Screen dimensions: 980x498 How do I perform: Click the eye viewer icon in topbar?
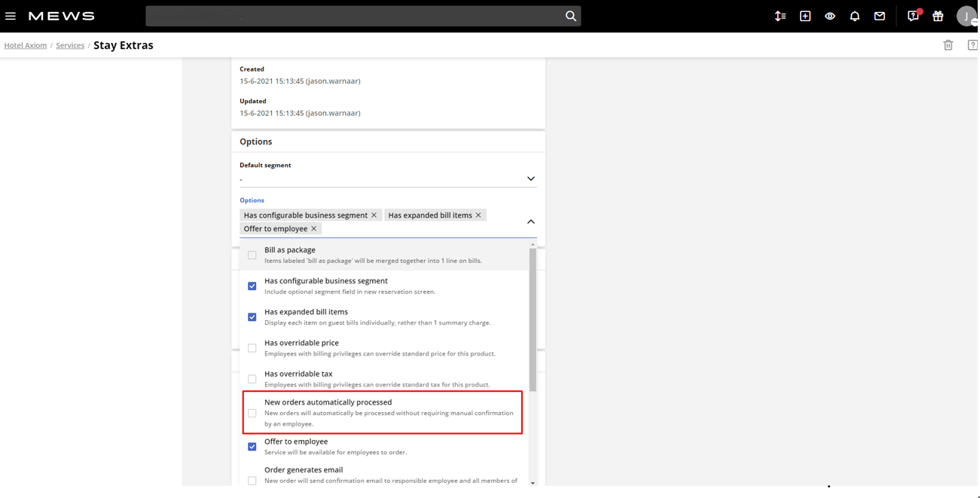click(x=829, y=15)
